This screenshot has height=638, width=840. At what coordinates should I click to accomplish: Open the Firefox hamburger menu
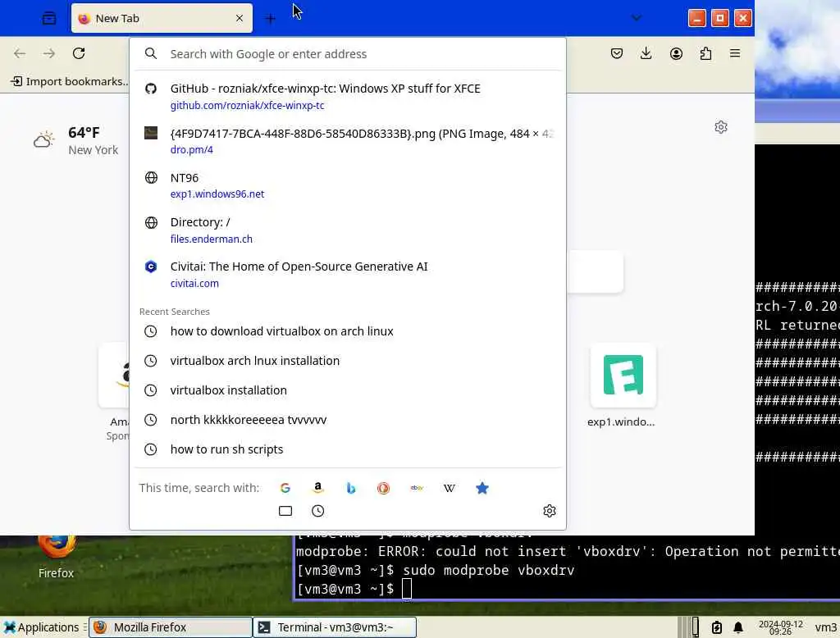735,53
